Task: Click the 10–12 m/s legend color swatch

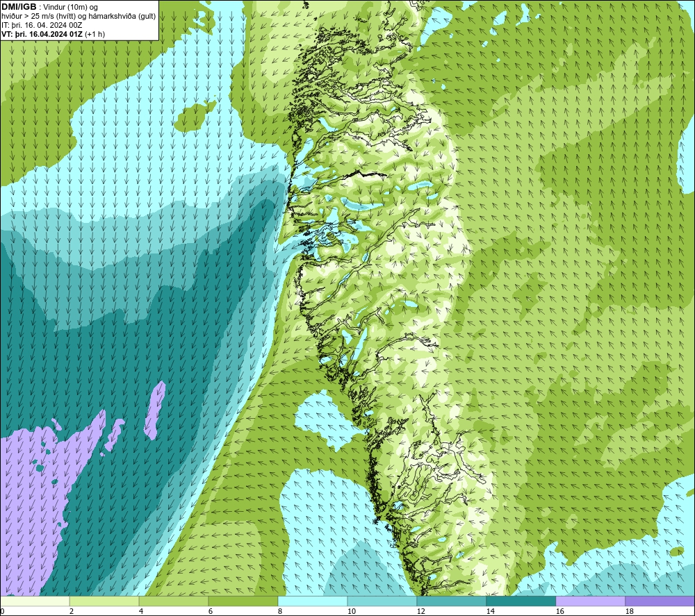Action: point(382,601)
